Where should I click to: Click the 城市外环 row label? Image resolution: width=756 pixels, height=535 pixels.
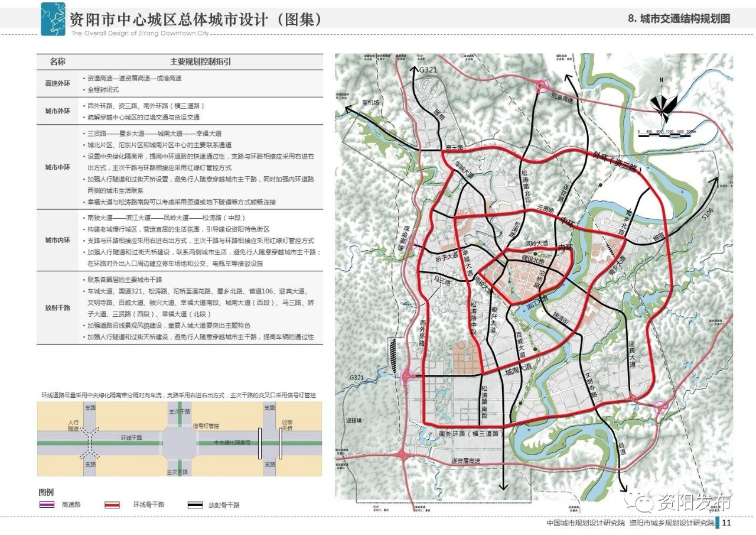[57, 111]
